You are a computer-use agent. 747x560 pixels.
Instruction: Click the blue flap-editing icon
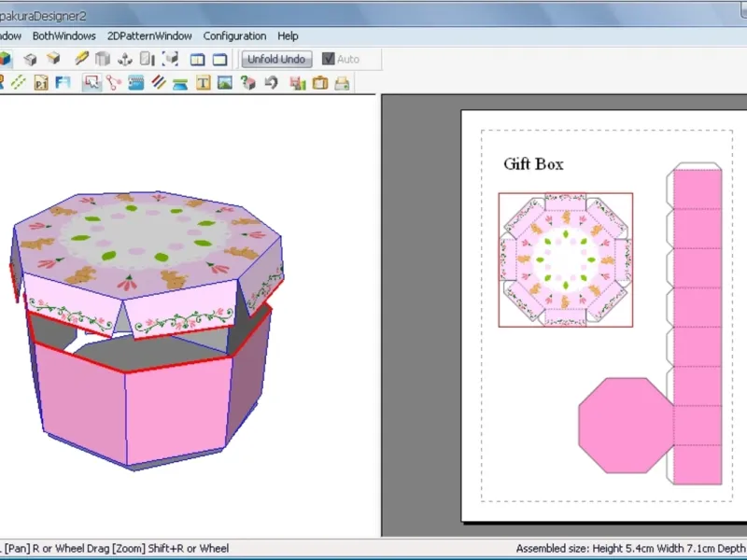click(x=136, y=83)
